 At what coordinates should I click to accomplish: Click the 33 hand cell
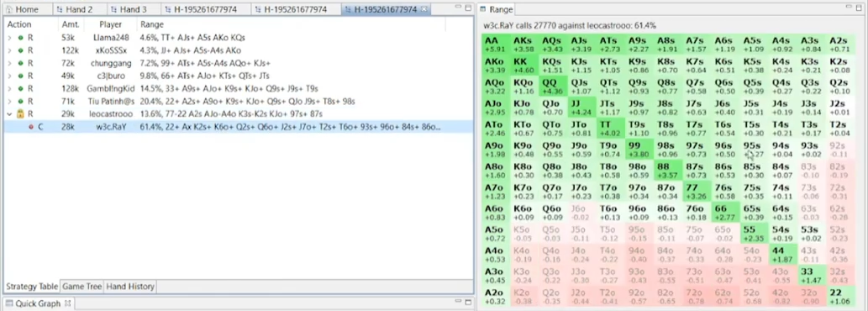click(813, 275)
